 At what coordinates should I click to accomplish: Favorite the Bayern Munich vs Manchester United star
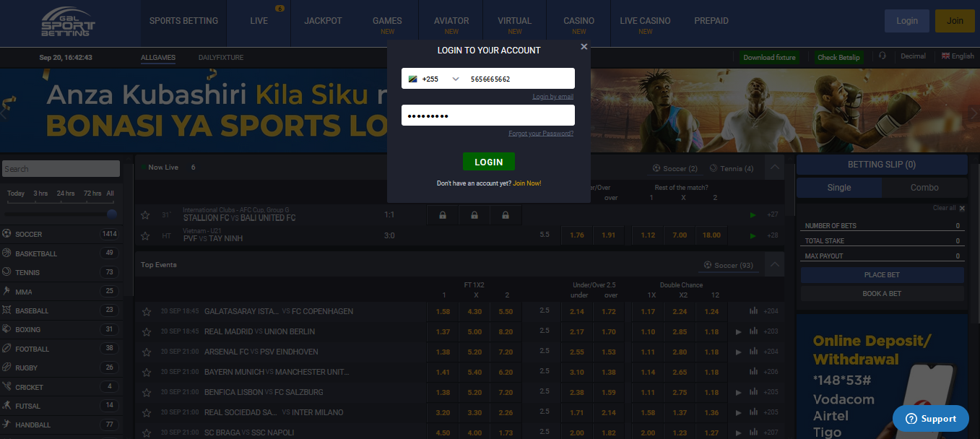click(x=147, y=372)
